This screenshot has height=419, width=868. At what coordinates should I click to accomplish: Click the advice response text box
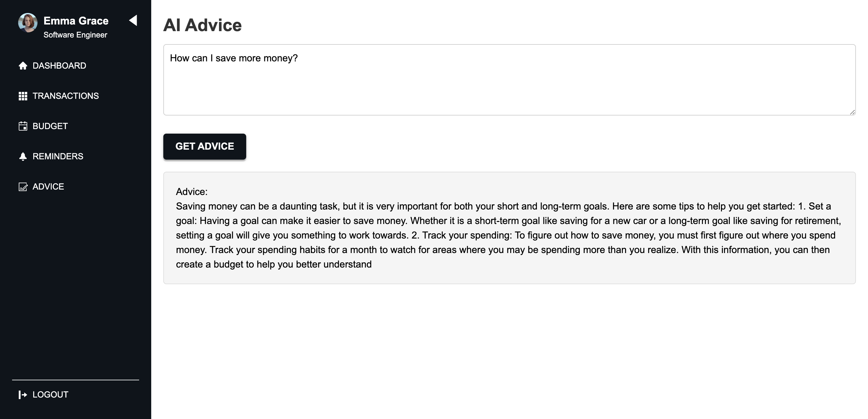(509, 228)
